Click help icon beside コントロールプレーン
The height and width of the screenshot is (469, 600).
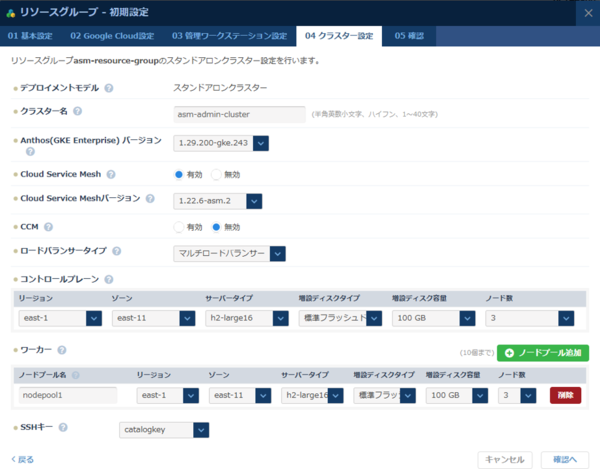(109, 279)
